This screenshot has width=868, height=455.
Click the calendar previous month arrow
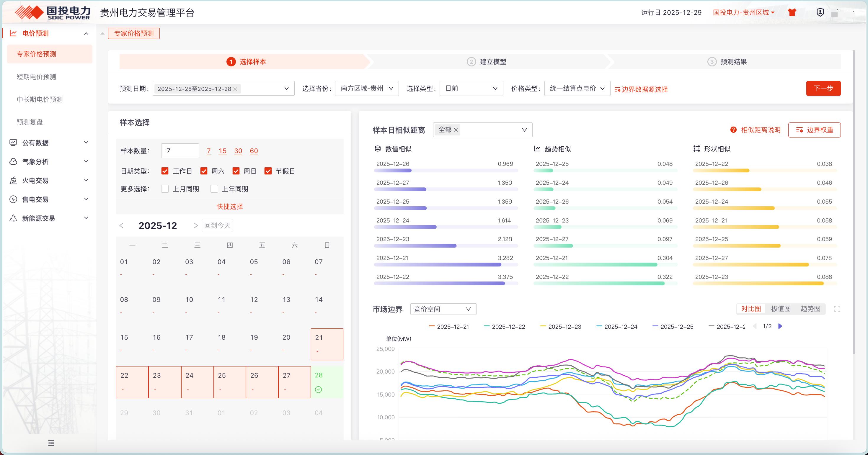122,226
